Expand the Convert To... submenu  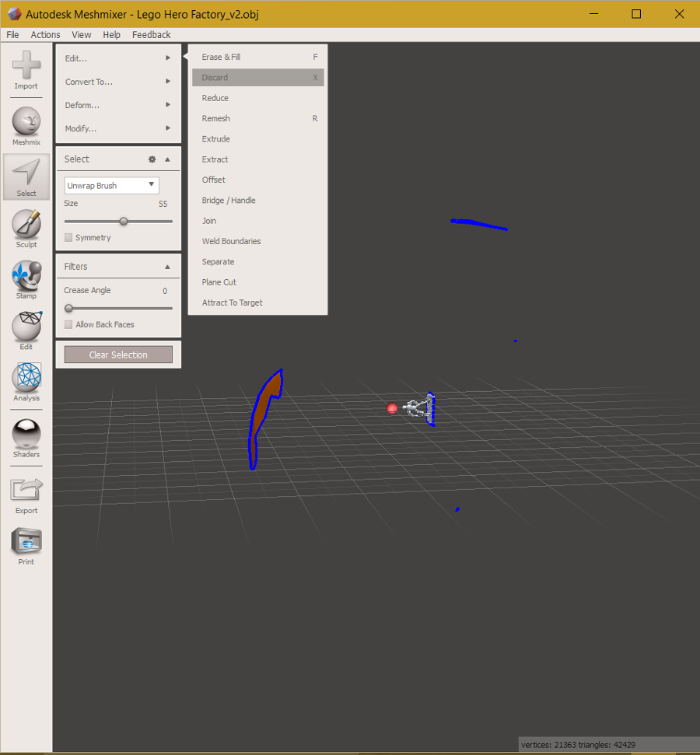coord(118,82)
